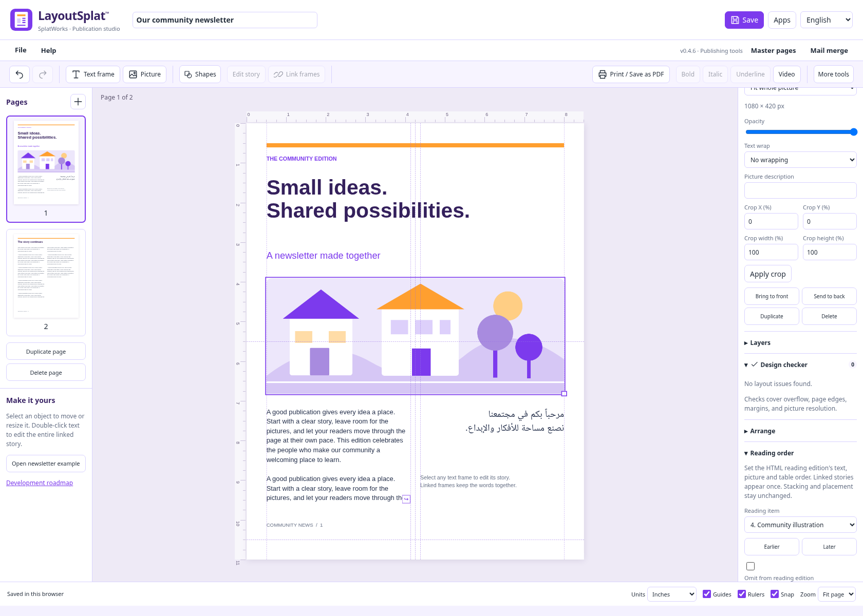Image resolution: width=863 pixels, height=616 pixels.
Task: Edit the publication title field
Action: (x=225, y=20)
